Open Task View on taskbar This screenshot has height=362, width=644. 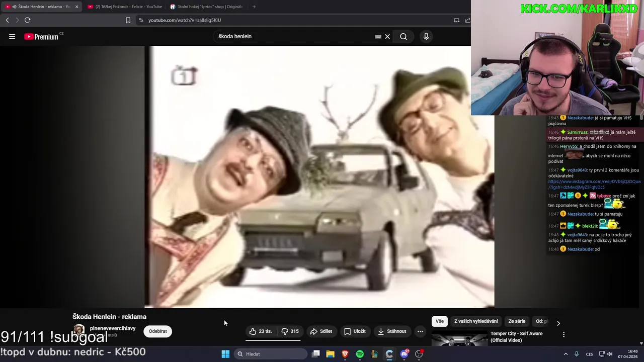click(315, 354)
